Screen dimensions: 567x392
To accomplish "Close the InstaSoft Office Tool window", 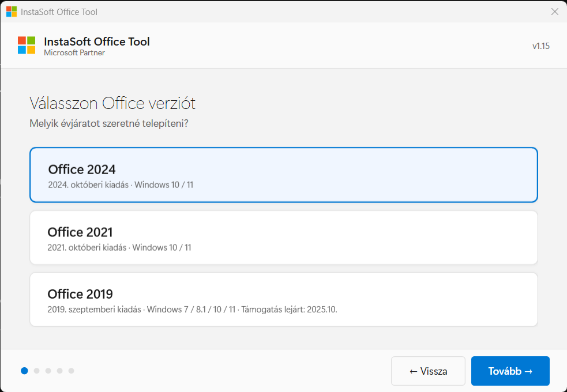I will [x=554, y=12].
